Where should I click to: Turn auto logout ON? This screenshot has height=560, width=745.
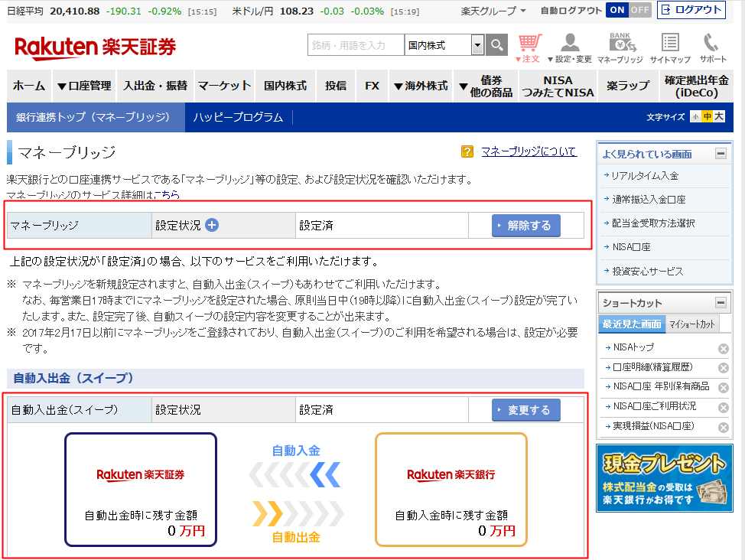[x=617, y=10]
